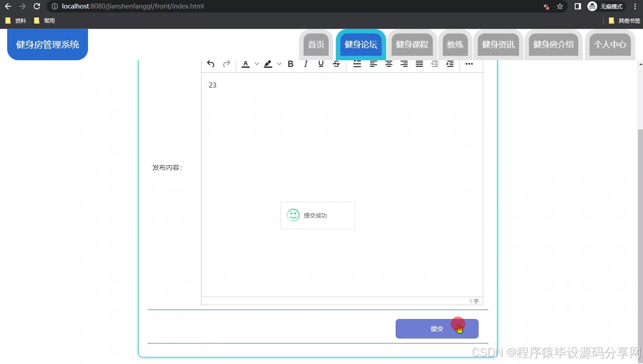This screenshot has width=643, height=364.
Task: Open the 其他书签 bookmarks folder
Action: 625,21
